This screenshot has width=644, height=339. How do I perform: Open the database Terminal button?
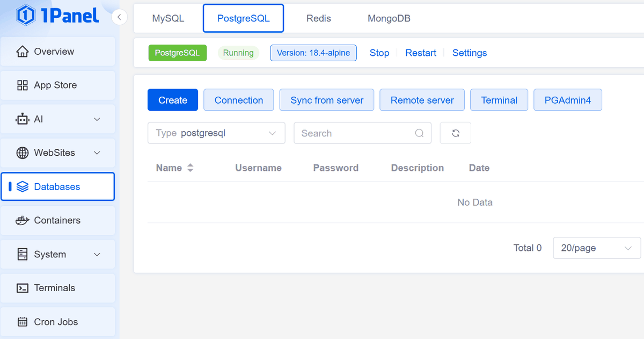tap(499, 100)
